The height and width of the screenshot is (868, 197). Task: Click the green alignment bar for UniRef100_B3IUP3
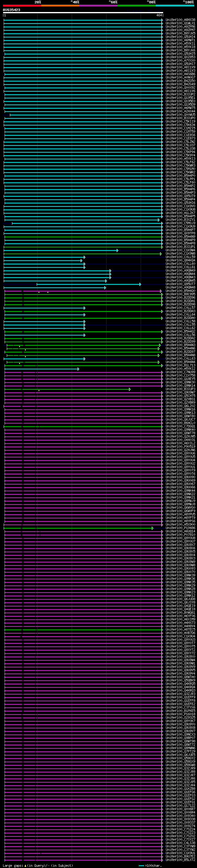click(68, 389)
